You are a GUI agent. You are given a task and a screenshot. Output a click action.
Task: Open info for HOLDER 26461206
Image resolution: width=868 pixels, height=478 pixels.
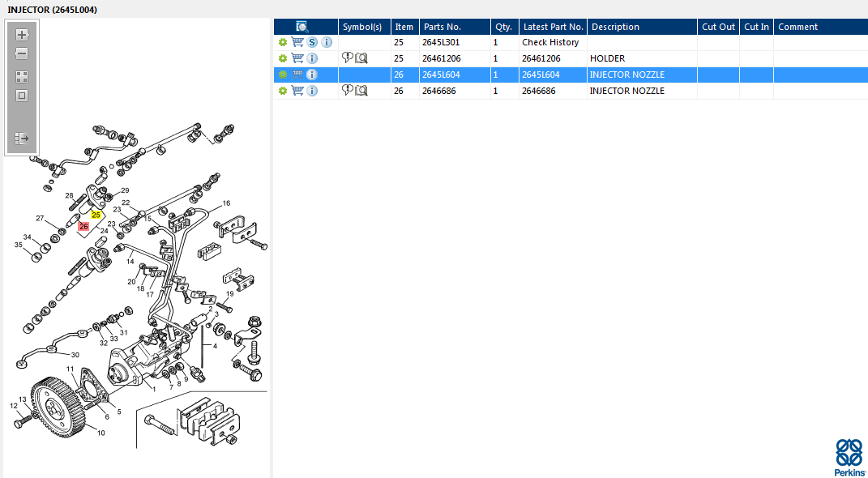point(312,58)
